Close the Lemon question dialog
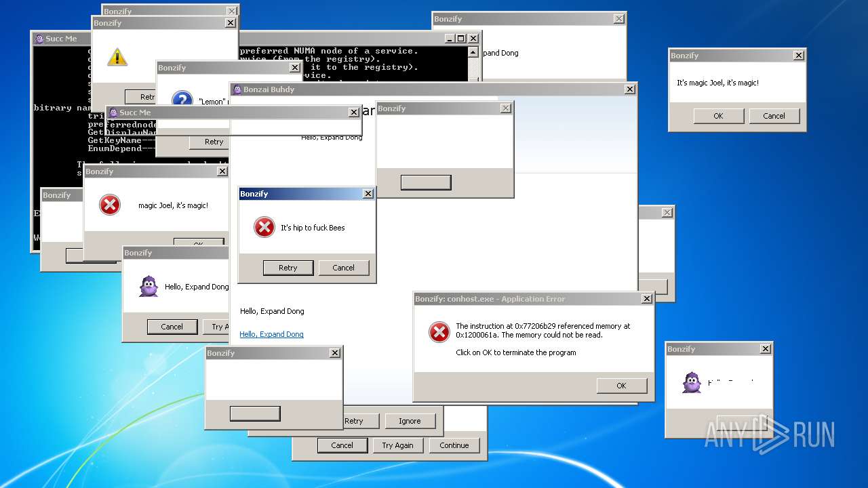The height and width of the screenshot is (488, 868). click(294, 68)
